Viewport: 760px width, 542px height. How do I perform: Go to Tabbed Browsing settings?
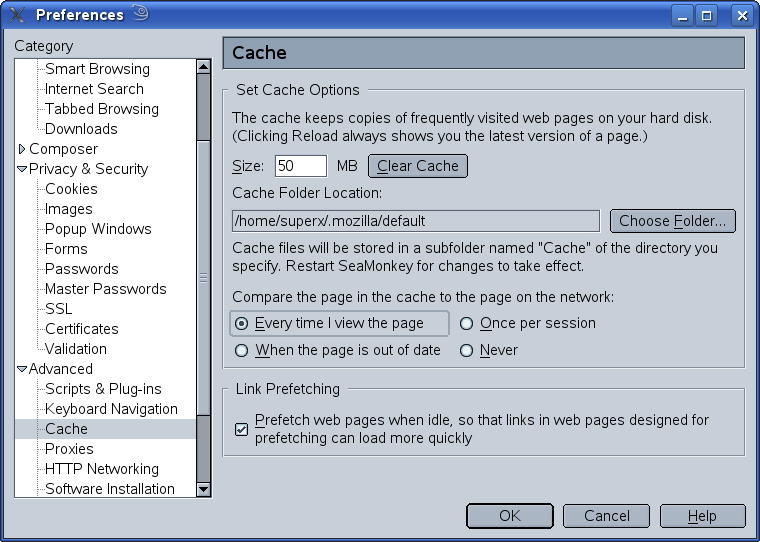pos(102,109)
